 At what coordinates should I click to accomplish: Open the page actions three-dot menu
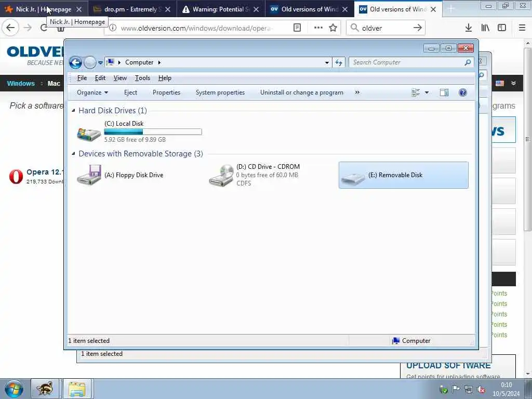(x=318, y=28)
